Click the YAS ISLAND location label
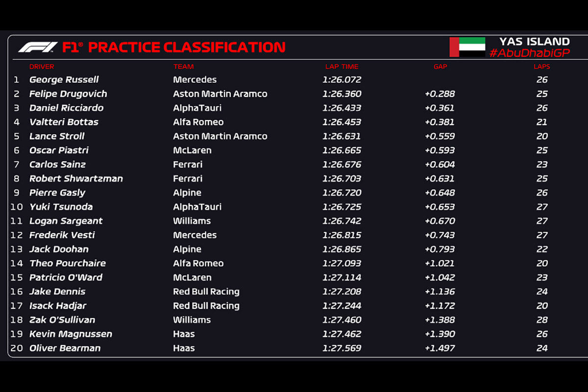The image size is (588, 392). pos(534,42)
